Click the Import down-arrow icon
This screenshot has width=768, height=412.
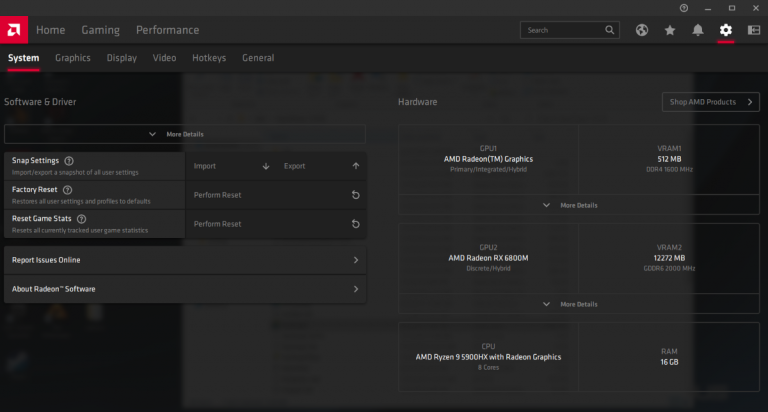click(x=266, y=166)
